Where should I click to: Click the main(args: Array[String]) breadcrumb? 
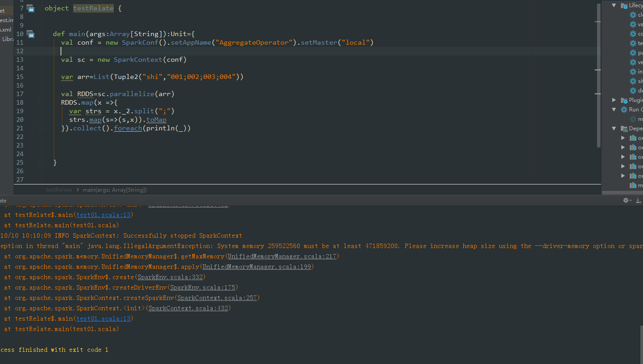114,190
